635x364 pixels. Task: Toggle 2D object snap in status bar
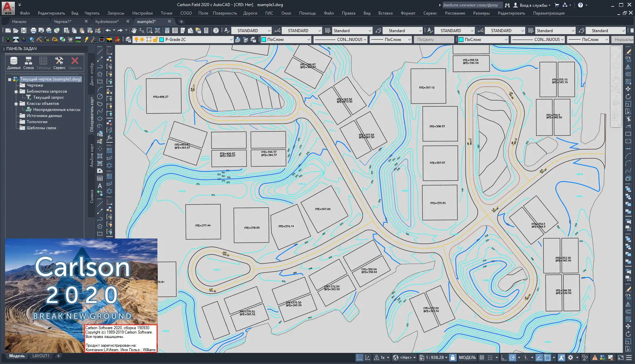coord(547,358)
